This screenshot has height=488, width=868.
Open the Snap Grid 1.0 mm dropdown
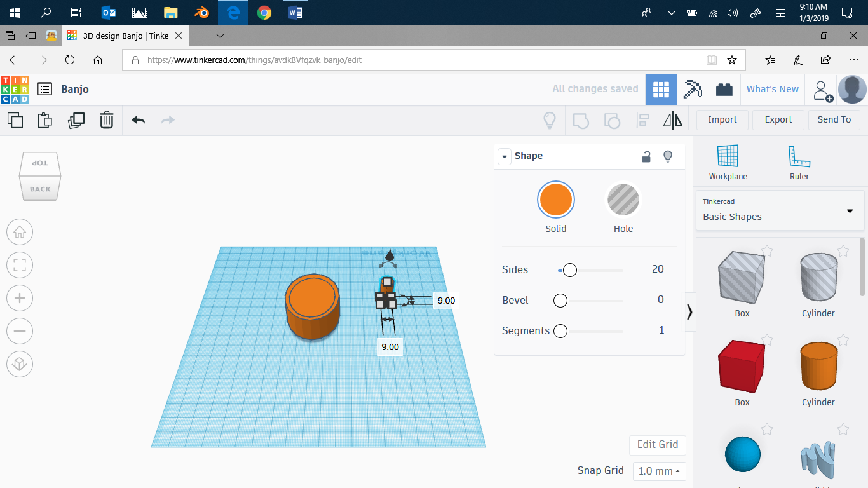coord(659,471)
